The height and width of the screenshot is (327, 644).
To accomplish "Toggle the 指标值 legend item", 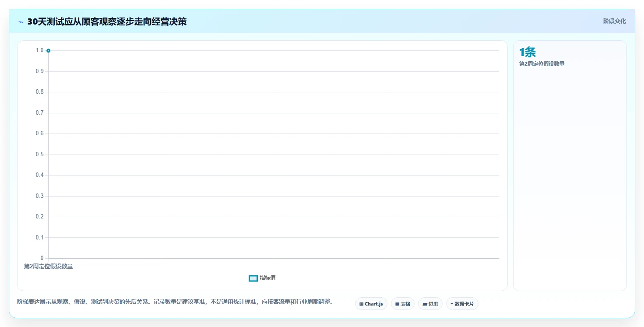I will [262, 278].
